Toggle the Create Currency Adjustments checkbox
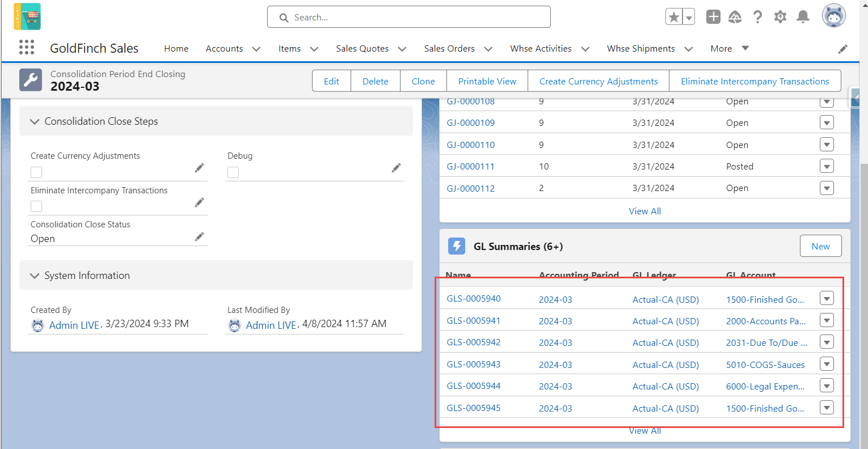868x449 pixels. pos(36,172)
